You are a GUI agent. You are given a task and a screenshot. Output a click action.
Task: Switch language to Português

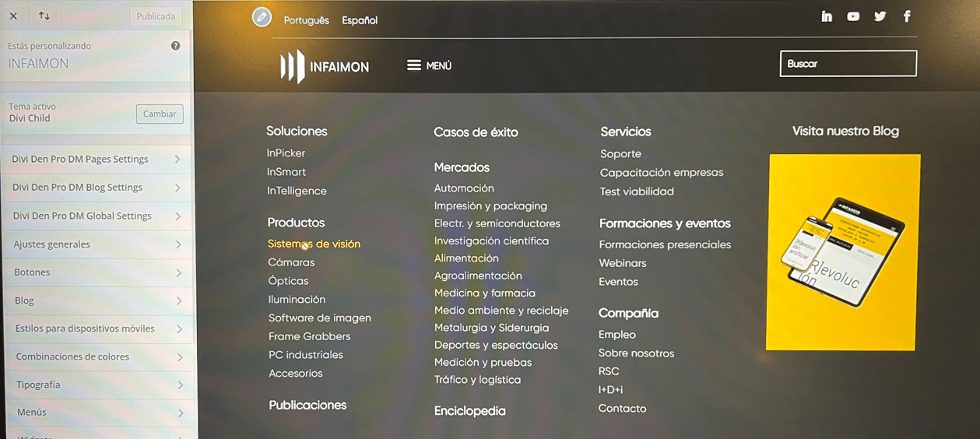click(x=306, y=20)
